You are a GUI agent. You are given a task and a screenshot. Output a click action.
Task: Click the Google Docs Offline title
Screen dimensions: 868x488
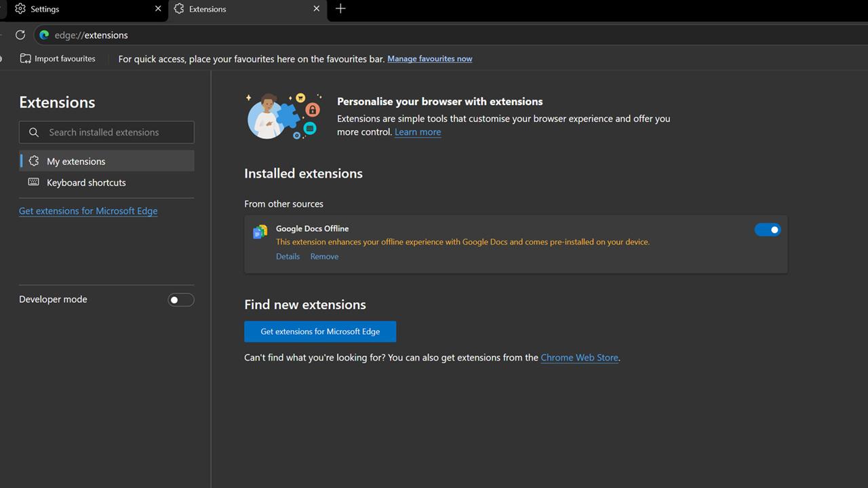point(312,228)
